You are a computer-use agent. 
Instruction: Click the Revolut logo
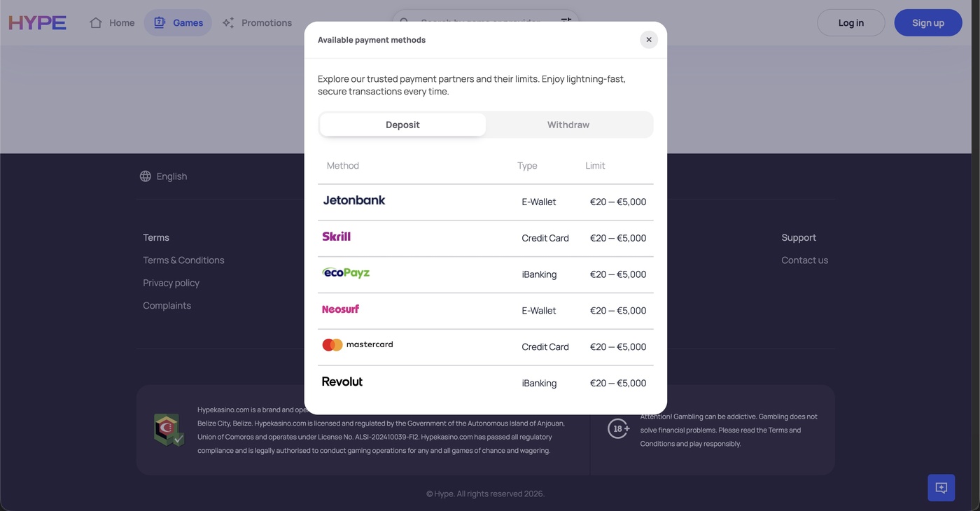pyautogui.click(x=342, y=381)
